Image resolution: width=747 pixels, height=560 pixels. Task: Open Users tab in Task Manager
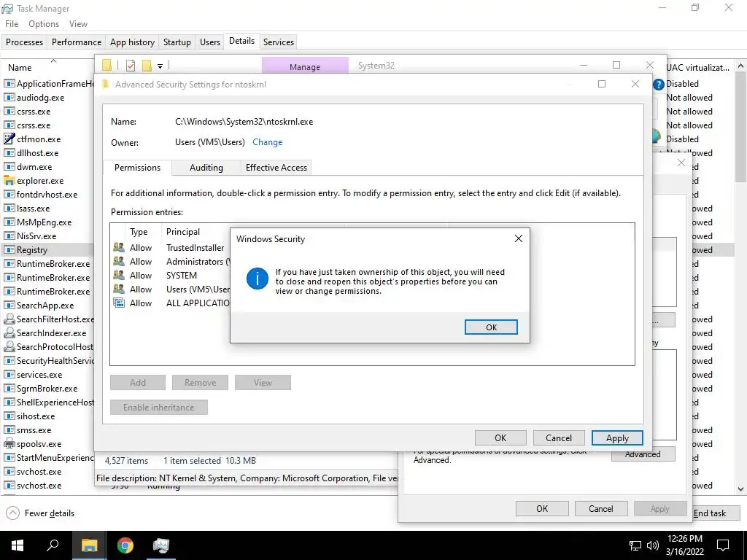point(209,42)
